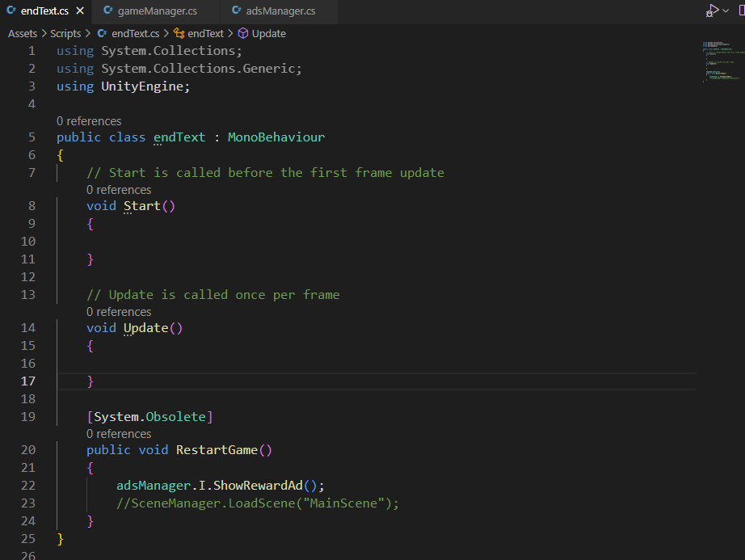Place cursor on empty line 16

(376, 364)
